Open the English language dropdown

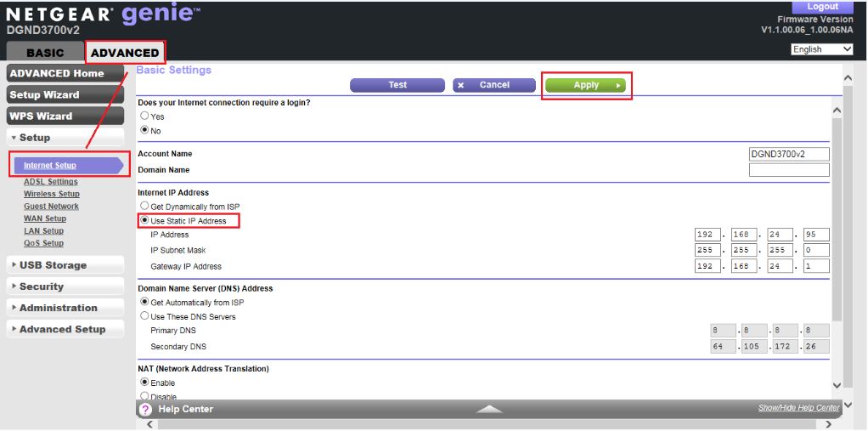point(821,49)
